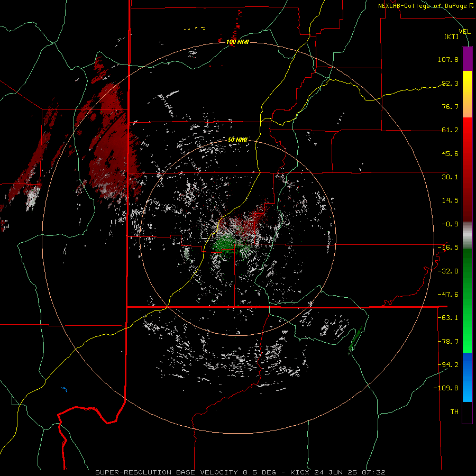
Task: Click the [KT] units label
Action: (x=452, y=36)
